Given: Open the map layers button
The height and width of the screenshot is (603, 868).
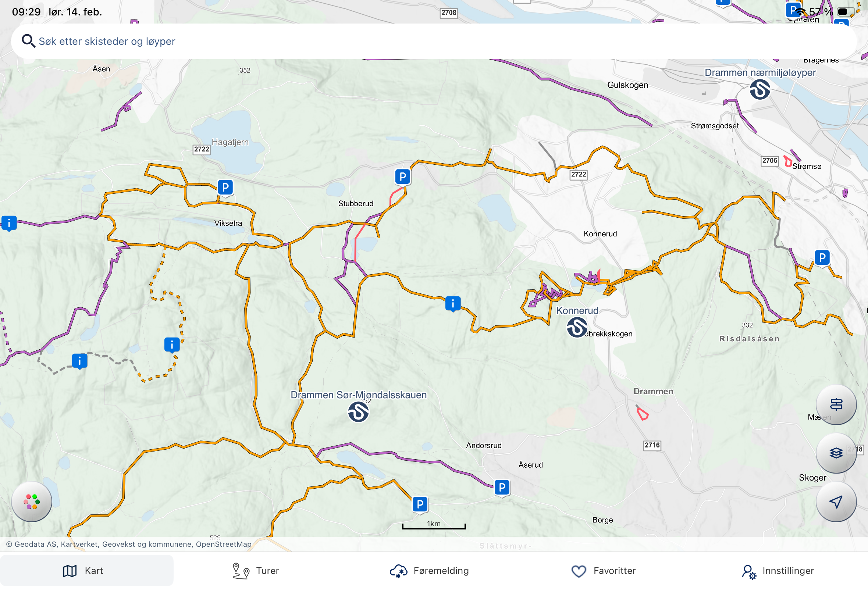Looking at the screenshot, I should coord(836,453).
